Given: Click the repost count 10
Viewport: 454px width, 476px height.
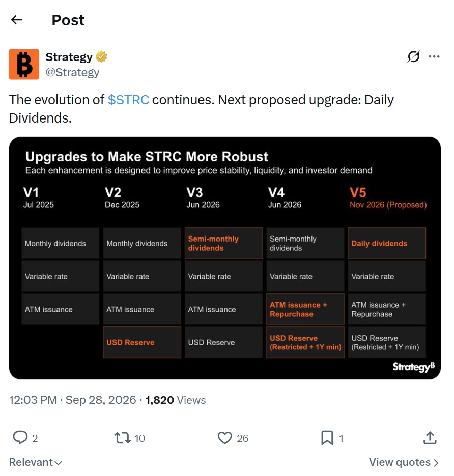Looking at the screenshot, I should point(140,438).
